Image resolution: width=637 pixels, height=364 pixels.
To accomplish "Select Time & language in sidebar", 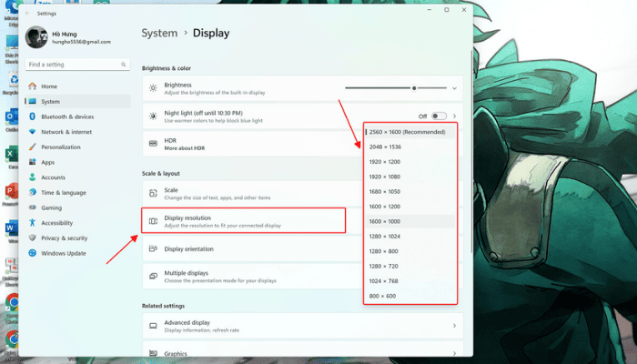I will click(63, 193).
